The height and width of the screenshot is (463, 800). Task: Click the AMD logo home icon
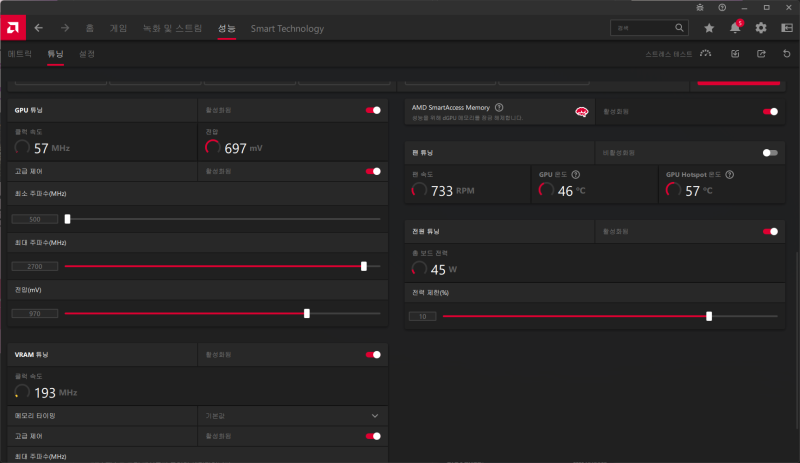point(13,28)
